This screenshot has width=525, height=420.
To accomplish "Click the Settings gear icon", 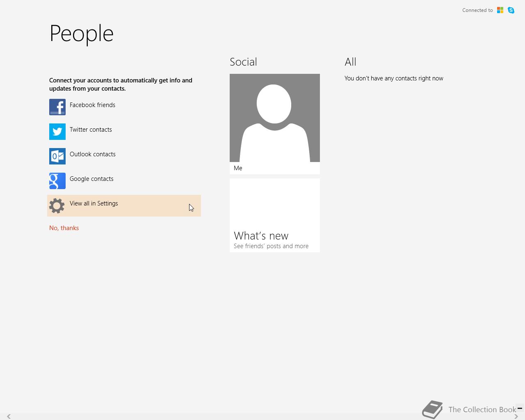I will [57, 205].
